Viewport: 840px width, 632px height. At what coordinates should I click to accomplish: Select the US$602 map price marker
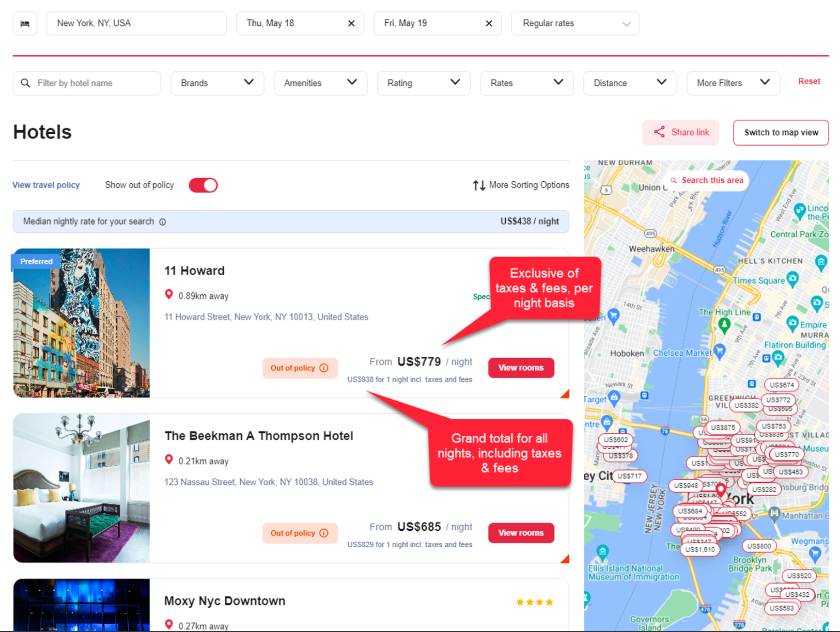click(x=616, y=440)
